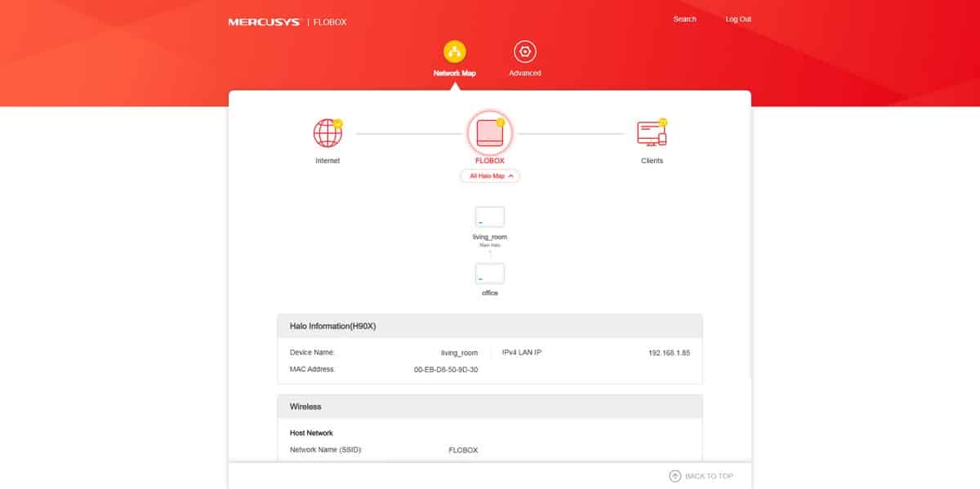Select the living_room Halo unit icon
The height and width of the screenshot is (489, 980).
pos(490,217)
